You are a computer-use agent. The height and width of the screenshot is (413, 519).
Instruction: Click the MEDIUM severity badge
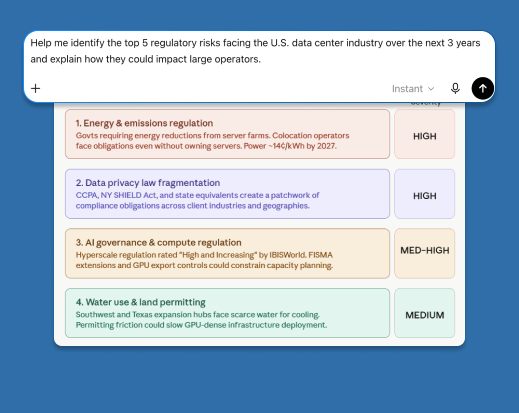(425, 313)
